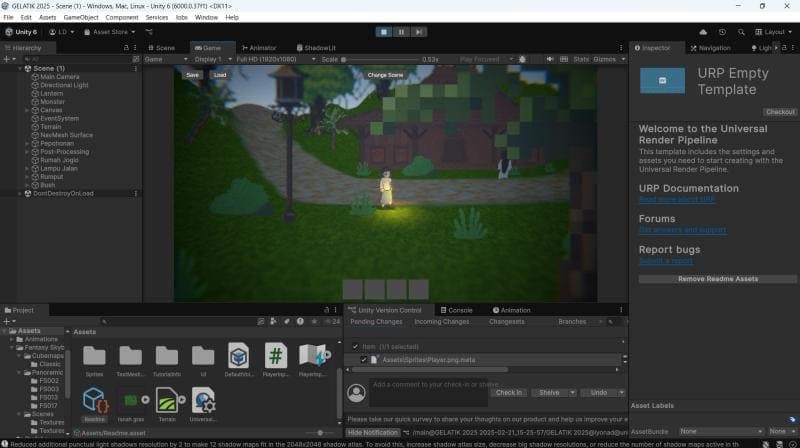Expand the Pepohonan object in the Hierarchy
The width and height of the screenshot is (800, 448).
[27, 143]
